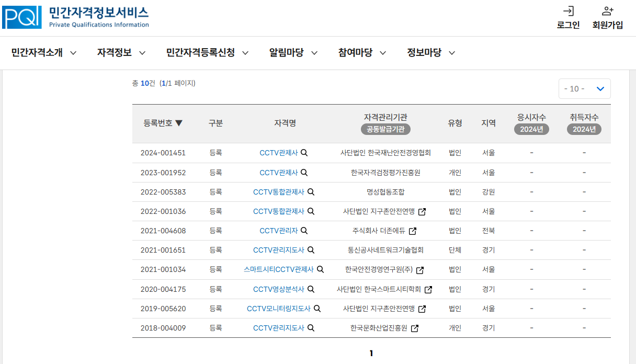The image size is (636, 364).
Task: Click the 구분 column header
Action: [215, 123]
